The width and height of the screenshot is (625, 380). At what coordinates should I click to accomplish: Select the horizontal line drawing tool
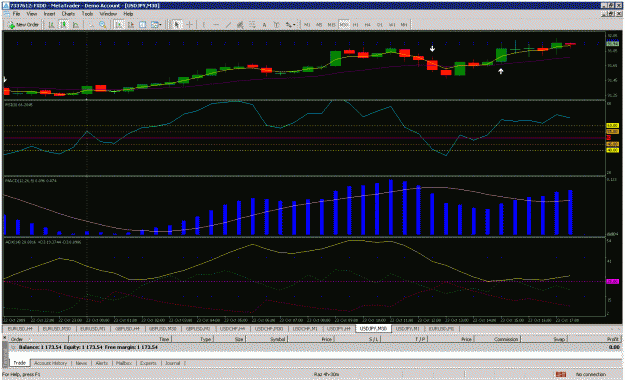pyautogui.click(x=216, y=25)
